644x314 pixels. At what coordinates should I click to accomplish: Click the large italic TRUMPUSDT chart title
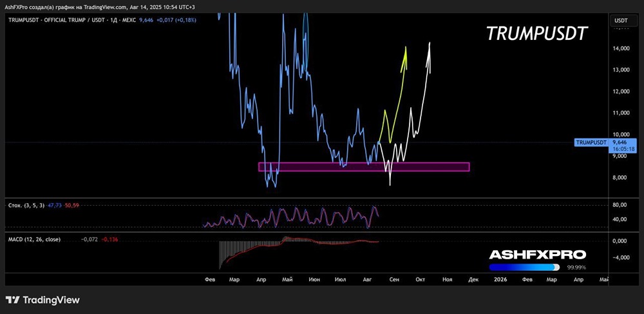537,34
